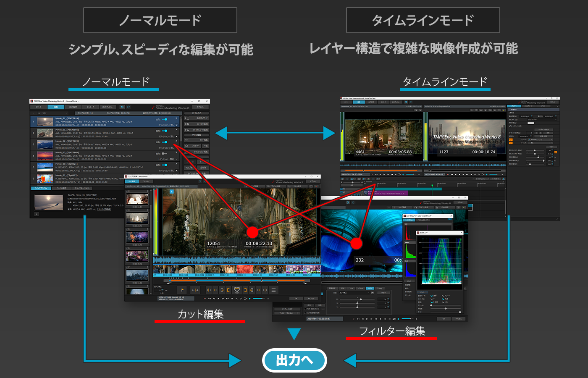Screen dimensions: 588x378
Task: Disable output toggle for clip Movie_01_(DSCF7819)
Action: point(164,119)
